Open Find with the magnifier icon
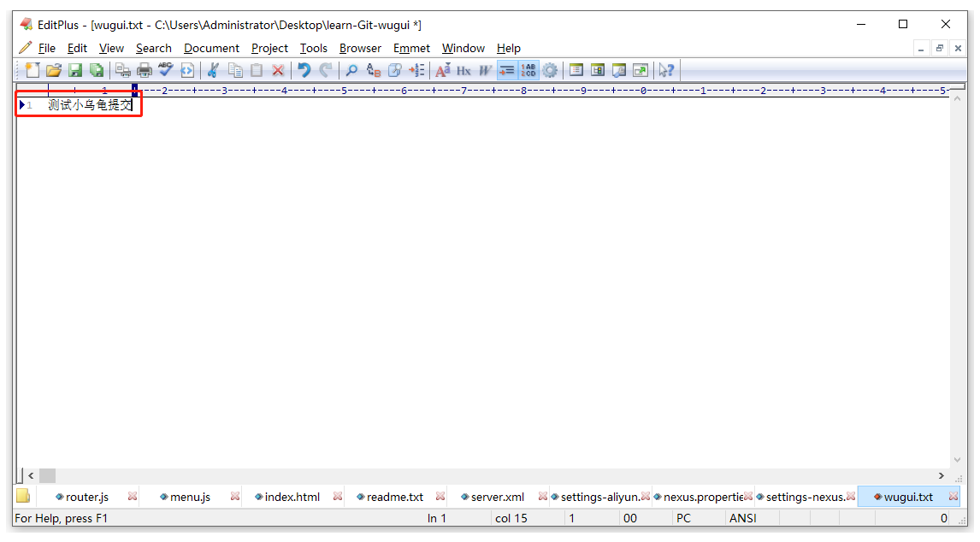980x542 pixels. [351, 70]
